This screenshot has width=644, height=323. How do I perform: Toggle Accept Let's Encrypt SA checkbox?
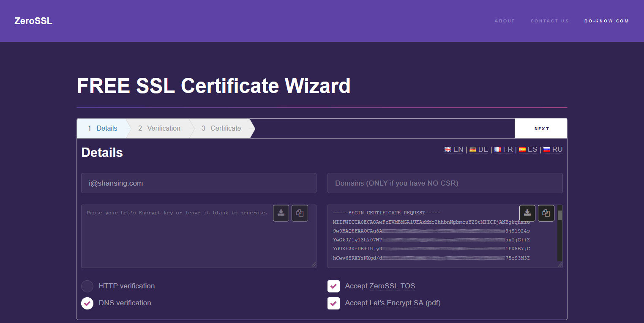click(333, 303)
